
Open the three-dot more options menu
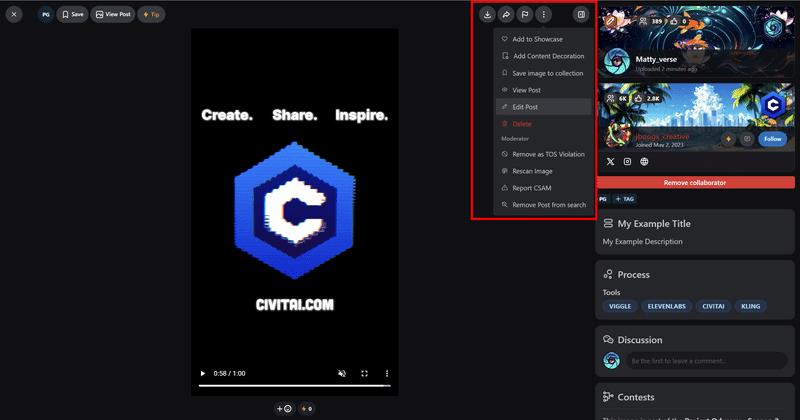pos(543,14)
